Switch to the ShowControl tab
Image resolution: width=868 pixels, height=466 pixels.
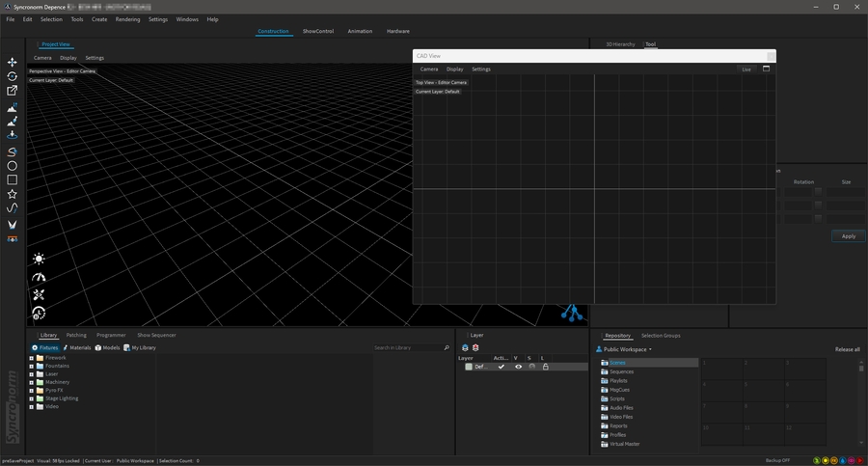pos(317,31)
